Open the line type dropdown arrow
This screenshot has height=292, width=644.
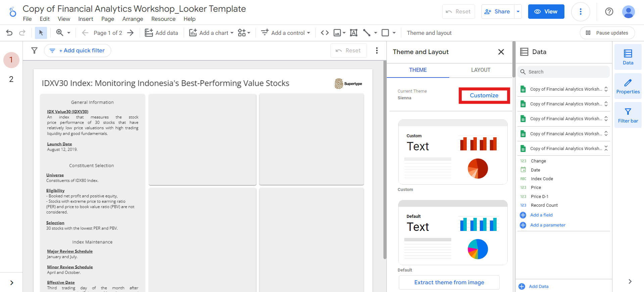coord(375,33)
